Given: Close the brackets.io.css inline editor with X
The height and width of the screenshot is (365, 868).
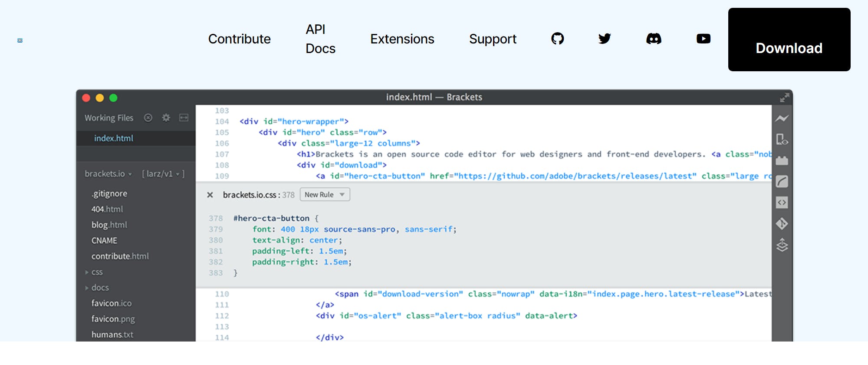Looking at the screenshot, I should click(x=210, y=195).
